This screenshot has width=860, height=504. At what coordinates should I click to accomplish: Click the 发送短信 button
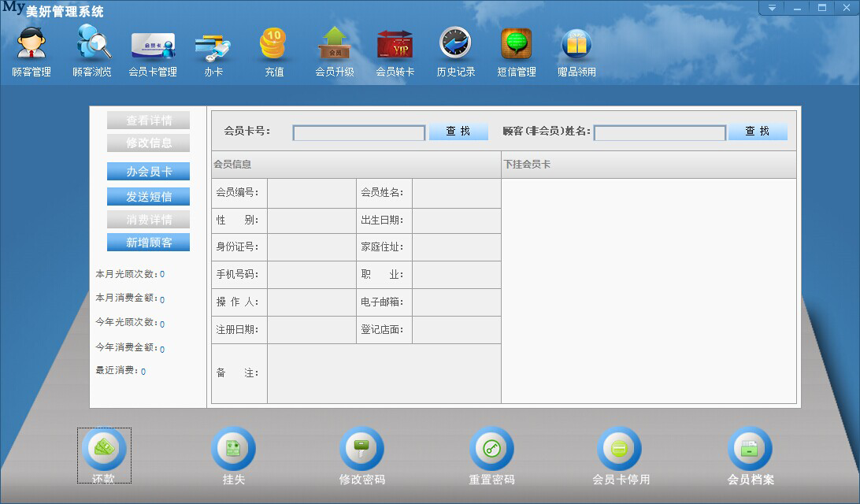(x=149, y=196)
